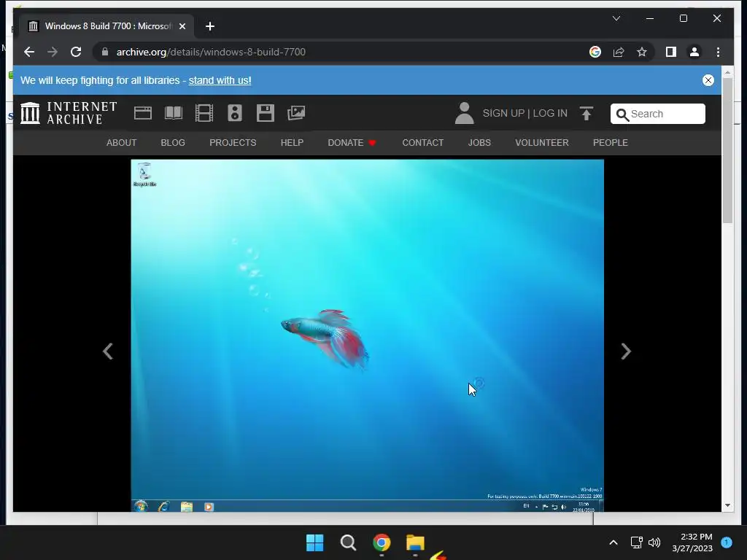The height and width of the screenshot is (560, 747).
Task: Click the Internet Archive logo
Action: click(x=69, y=113)
